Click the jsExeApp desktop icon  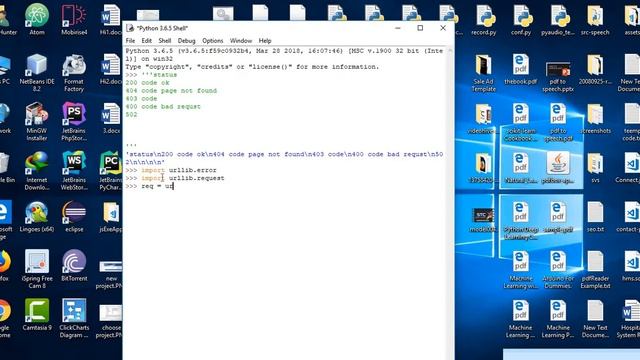(111, 216)
